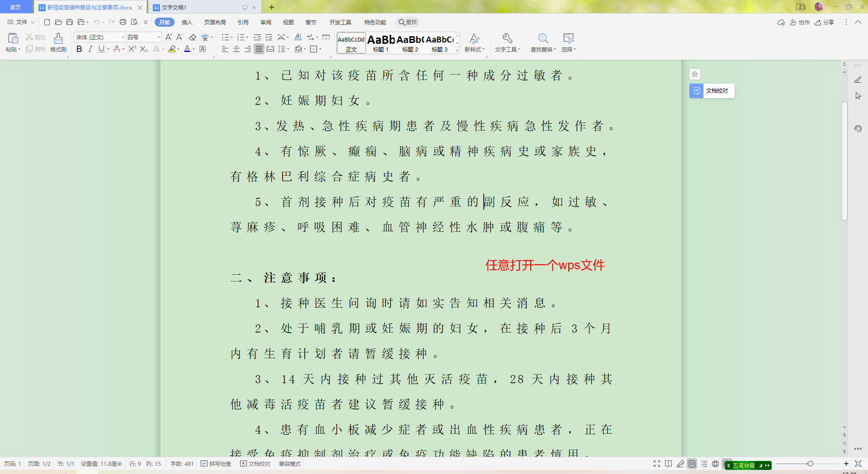This screenshot has width=868, height=474.
Task: Increase the font size with A+
Action: (x=169, y=37)
